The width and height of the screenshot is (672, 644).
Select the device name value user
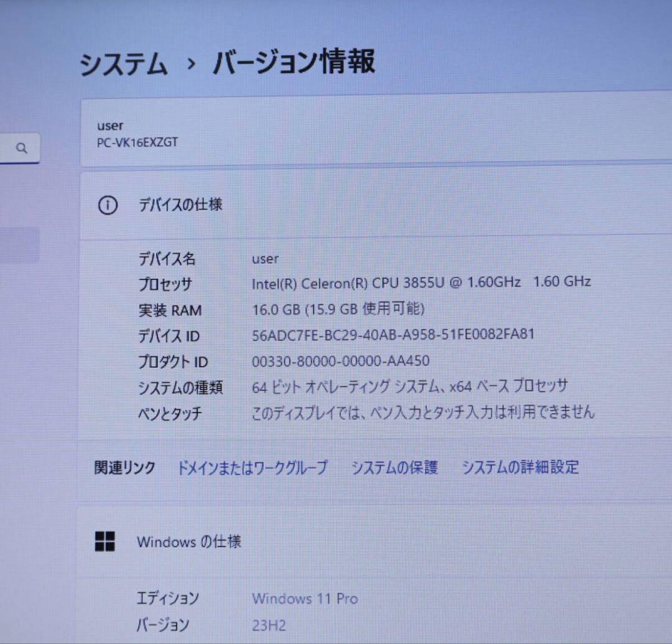(265, 259)
